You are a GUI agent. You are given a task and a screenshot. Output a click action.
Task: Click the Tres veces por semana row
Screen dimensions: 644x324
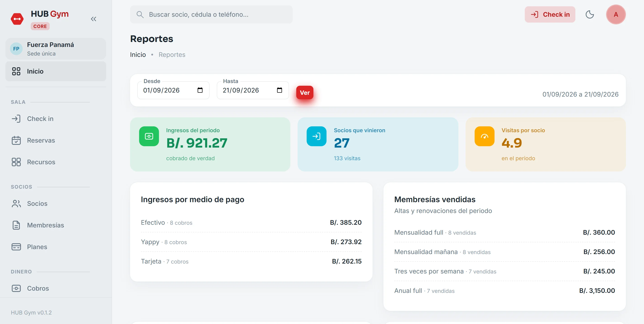tap(504, 271)
